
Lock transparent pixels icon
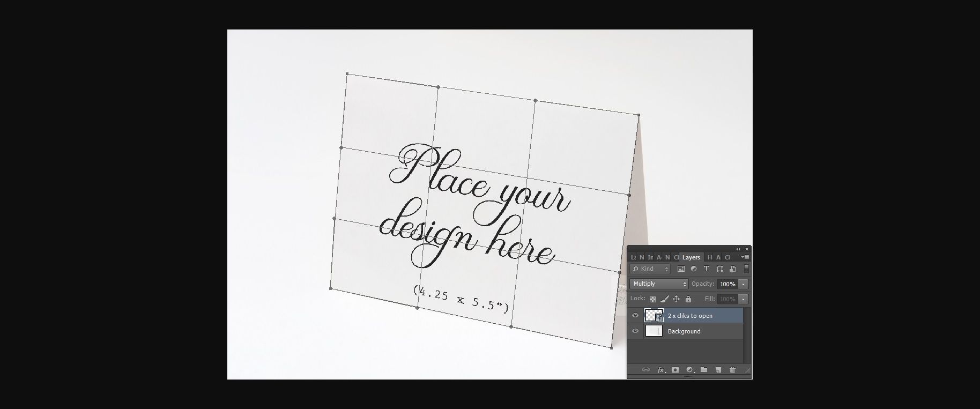652,299
